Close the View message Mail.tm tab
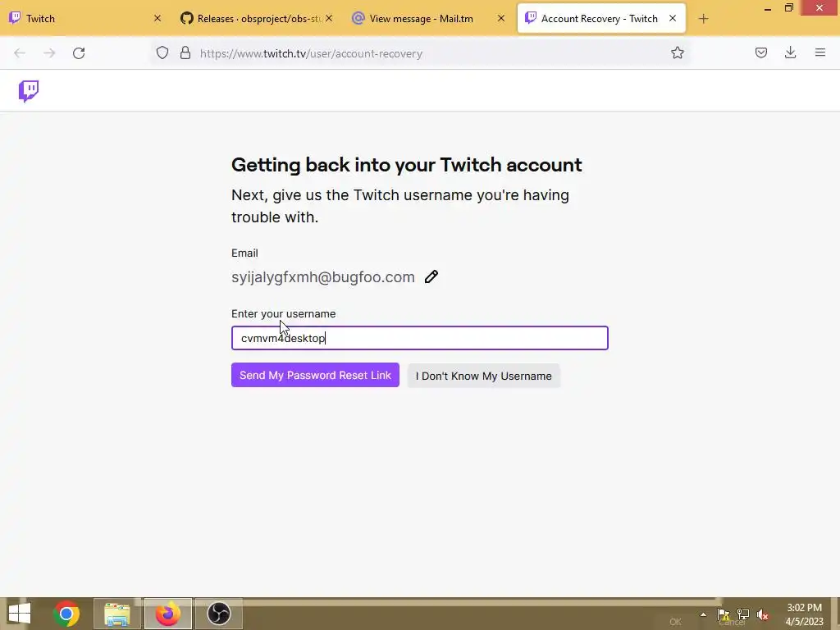Viewport: 840px width, 630px height. (x=501, y=18)
